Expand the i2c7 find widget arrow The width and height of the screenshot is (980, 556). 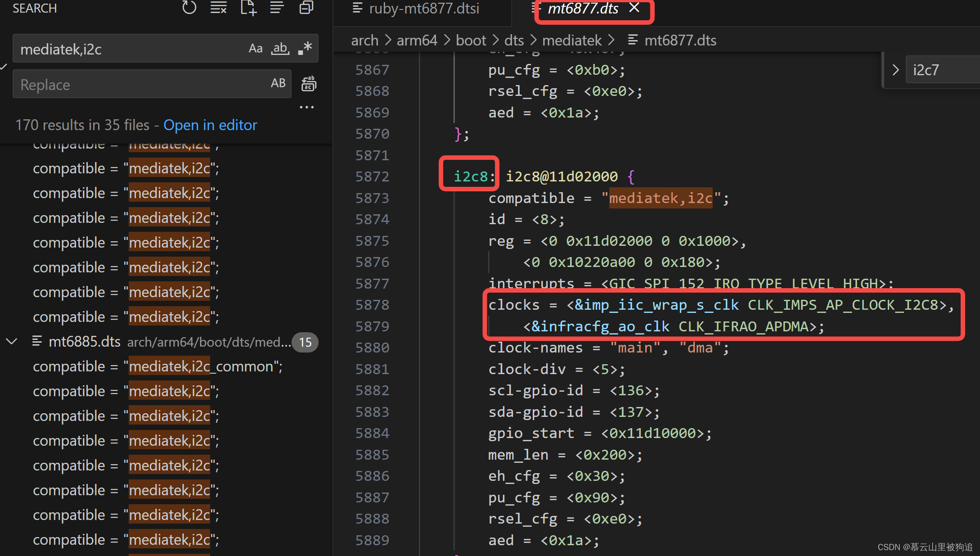coord(895,70)
